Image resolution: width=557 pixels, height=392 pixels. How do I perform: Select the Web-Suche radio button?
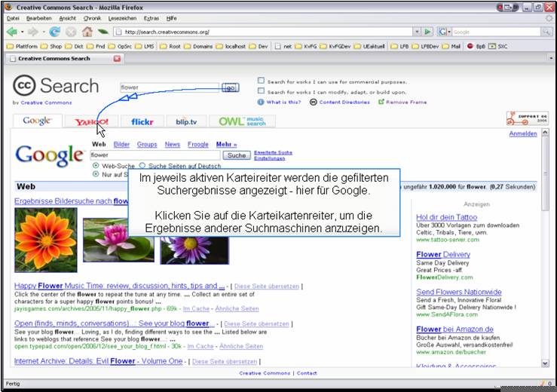[96, 165]
